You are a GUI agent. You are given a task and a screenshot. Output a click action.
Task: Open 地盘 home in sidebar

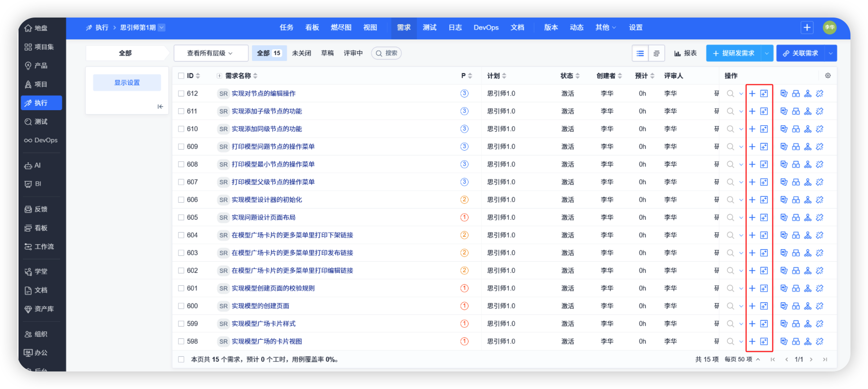pyautogui.click(x=37, y=28)
